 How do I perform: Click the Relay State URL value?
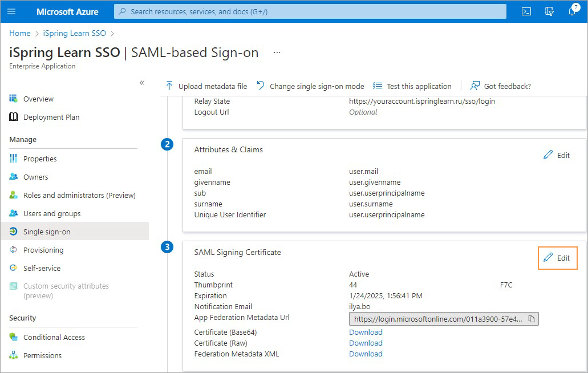click(x=422, y=101)
